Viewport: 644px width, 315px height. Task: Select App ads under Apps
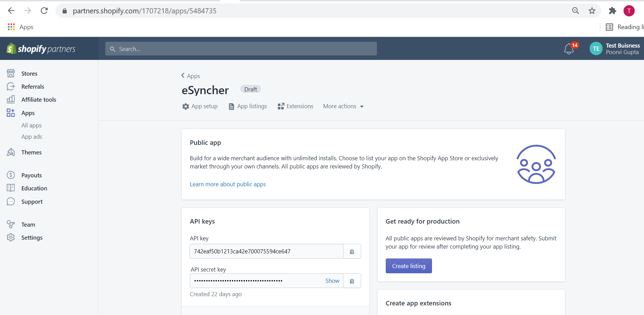pos(32,137)
